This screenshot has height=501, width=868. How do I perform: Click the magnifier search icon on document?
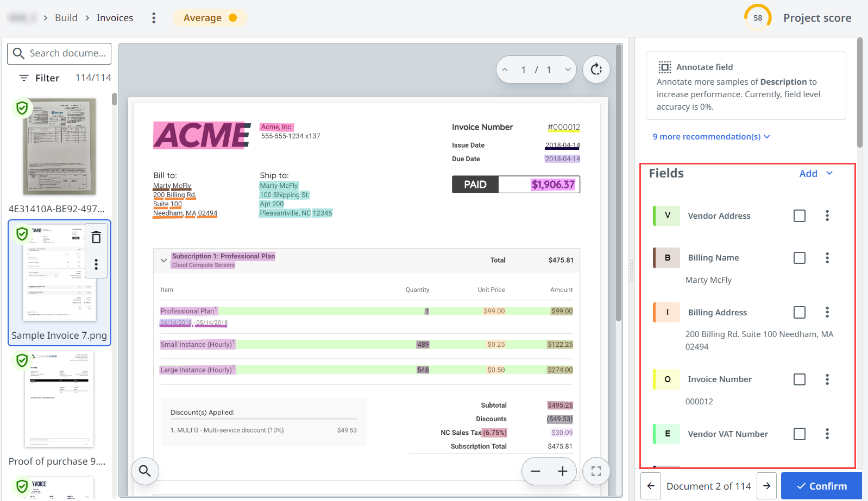[144, 471]
